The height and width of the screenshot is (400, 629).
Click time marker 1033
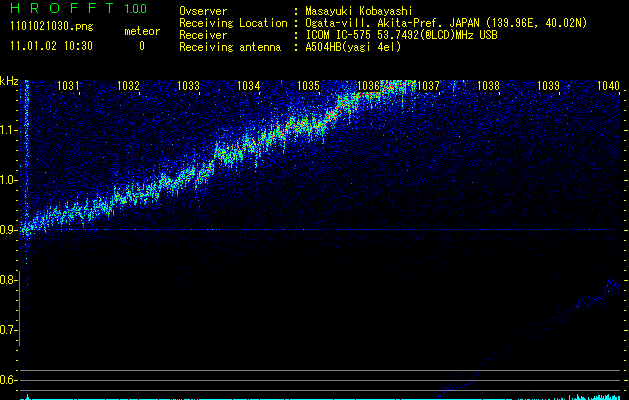click(x=188, y=85)
